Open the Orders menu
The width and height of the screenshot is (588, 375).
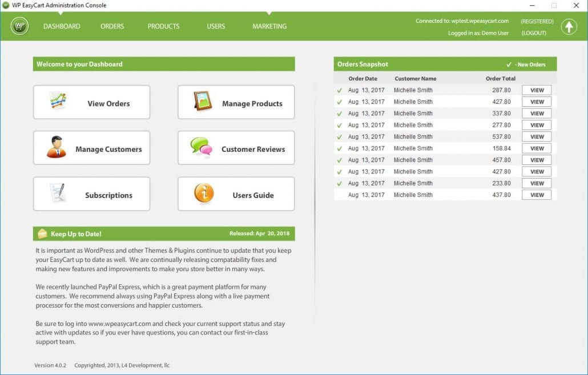click(x=112, y=26)
